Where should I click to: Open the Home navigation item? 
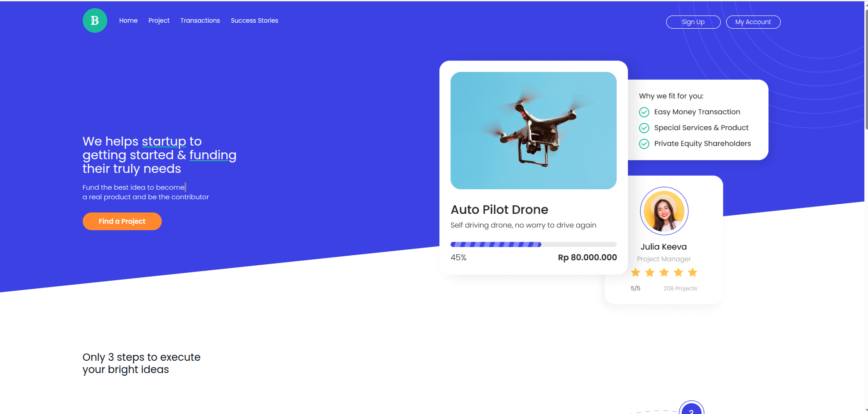tap(128, 20)
